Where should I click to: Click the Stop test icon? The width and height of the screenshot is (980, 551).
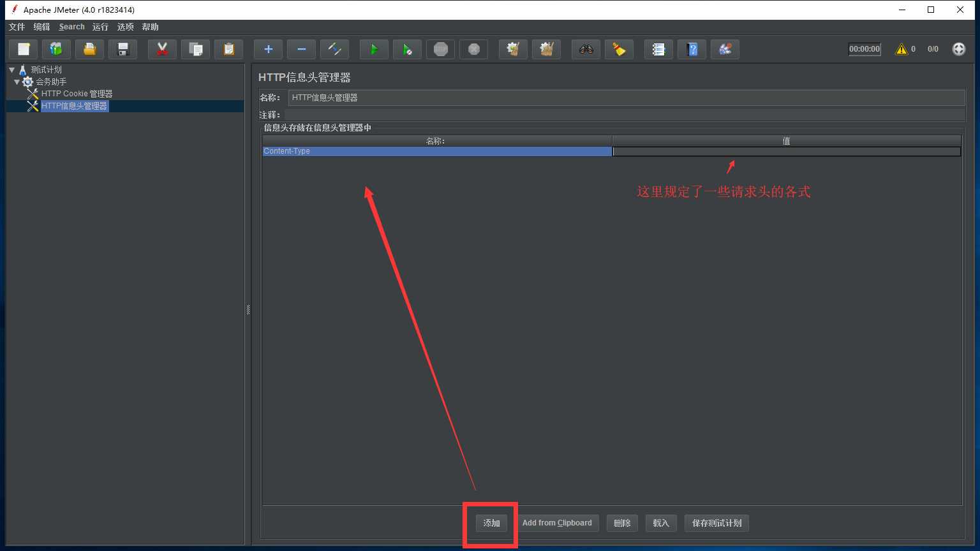tap(440, 49)
